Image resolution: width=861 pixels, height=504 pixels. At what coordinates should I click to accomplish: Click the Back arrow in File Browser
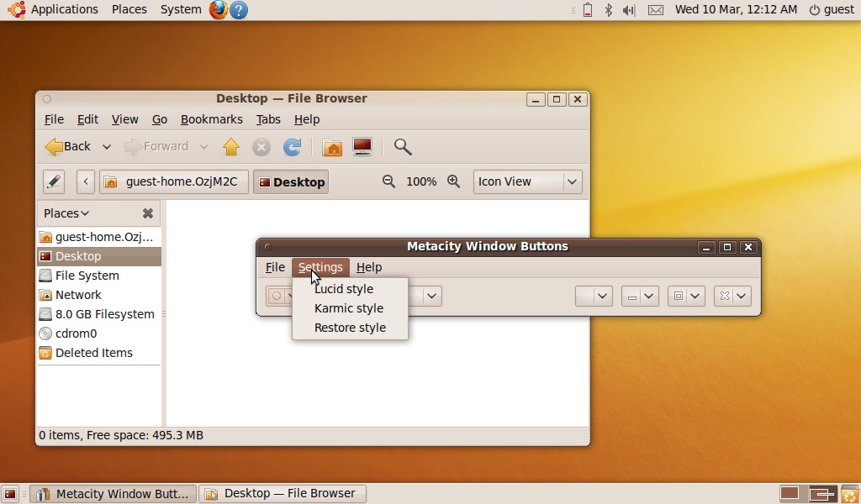tap(67, 147)
